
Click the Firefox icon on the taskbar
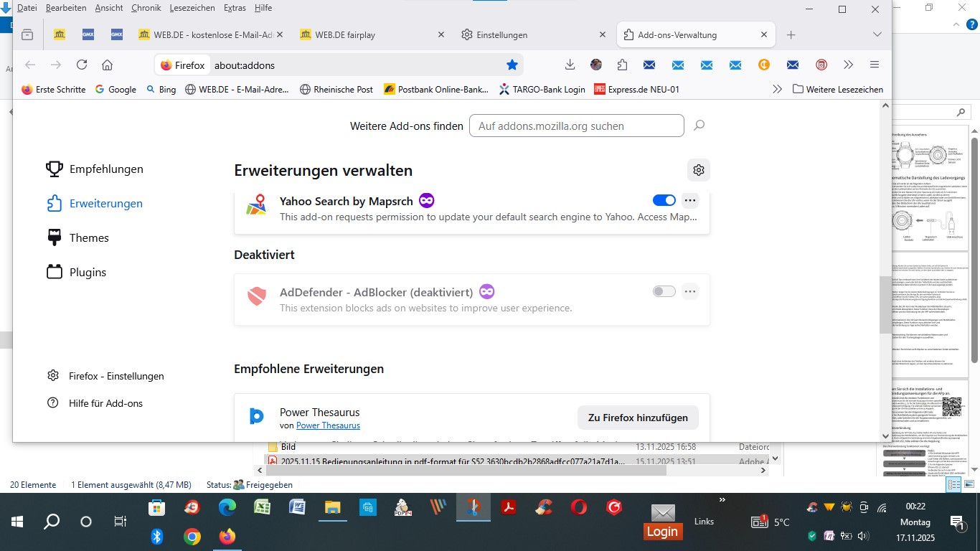point(227,537)
